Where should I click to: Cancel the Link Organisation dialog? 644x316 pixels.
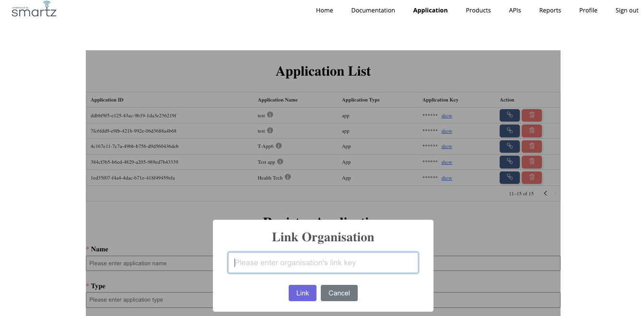(x=339, y=293)
